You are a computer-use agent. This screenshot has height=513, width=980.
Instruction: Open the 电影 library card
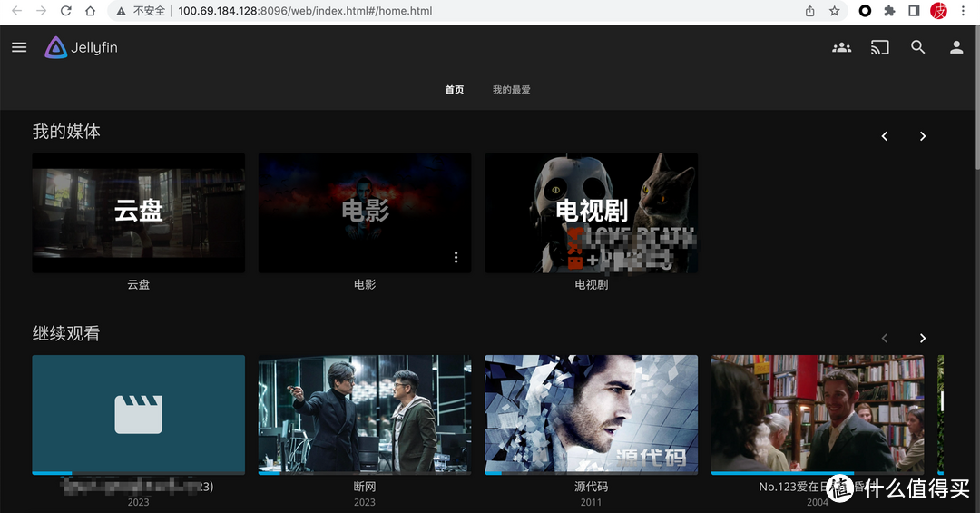[365, 212]
